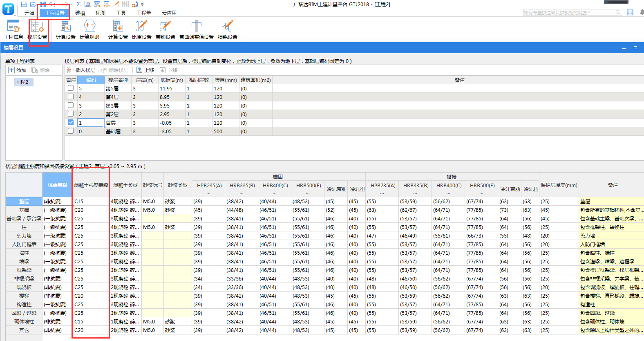Click the 抗震等级 cell for 垫层
Image resolution: width=644 pixels, height=341 pixels.
(x=57, y=201)
